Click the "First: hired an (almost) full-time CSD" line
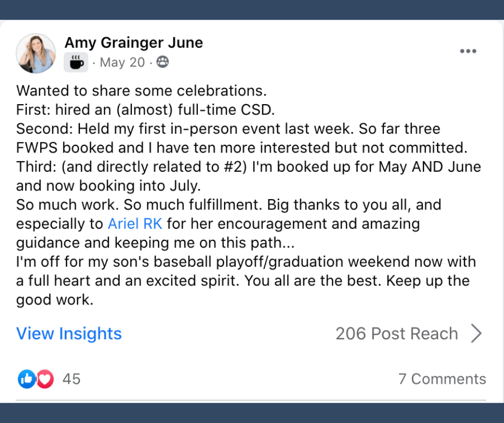This screenshot has height=423, width=504. coord(146,110)
